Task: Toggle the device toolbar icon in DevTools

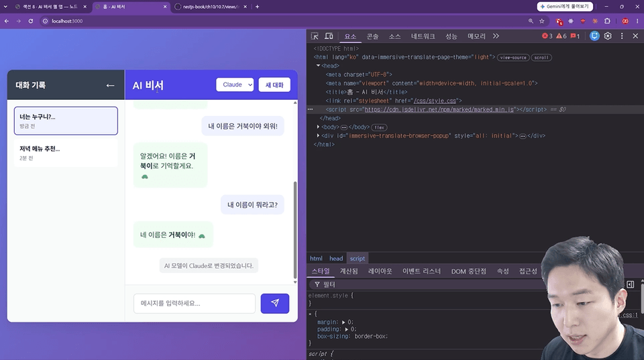Action: coord(329,36)
